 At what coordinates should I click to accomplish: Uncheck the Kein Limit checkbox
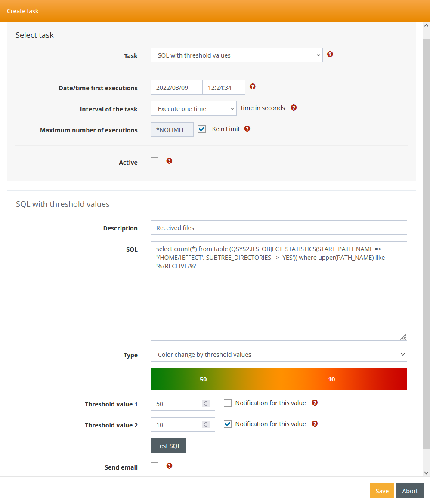202,129
